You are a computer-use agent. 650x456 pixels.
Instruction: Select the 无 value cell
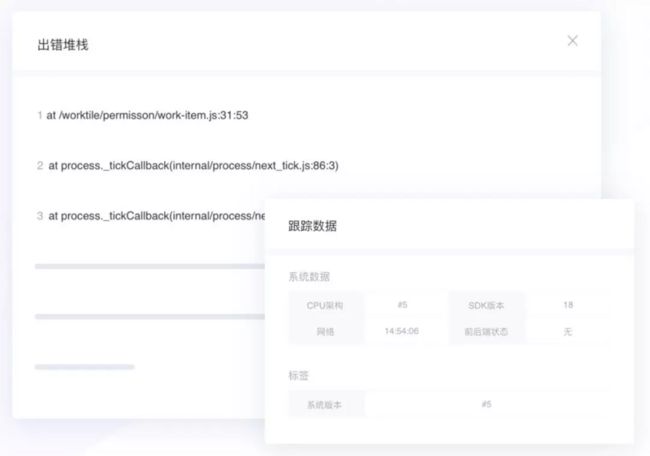[x=568, y=331]
